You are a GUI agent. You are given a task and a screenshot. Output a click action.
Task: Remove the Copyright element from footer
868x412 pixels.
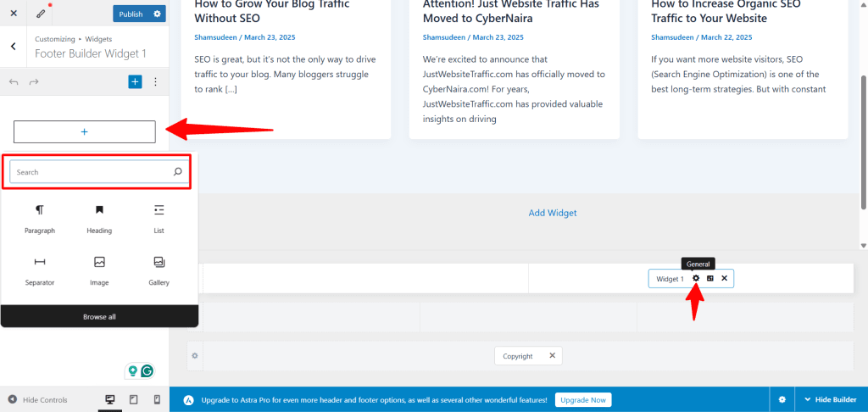pyautogui.click(x=552, y=356)
